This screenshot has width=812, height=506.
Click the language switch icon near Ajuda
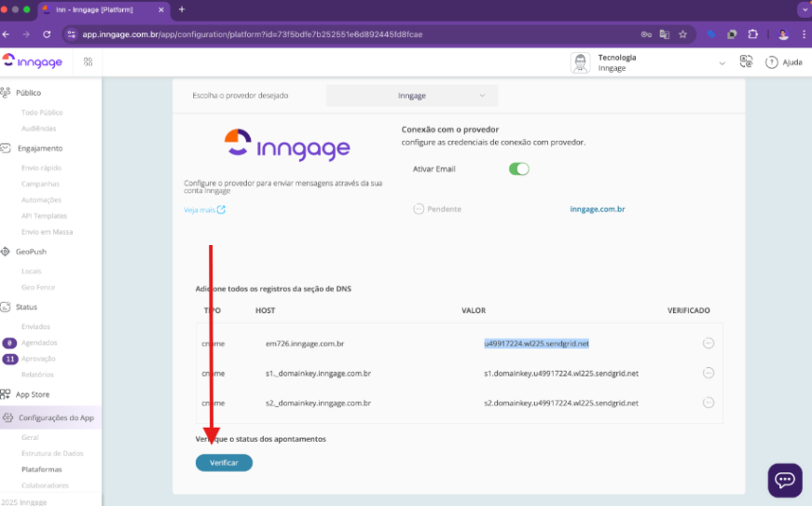746,62
